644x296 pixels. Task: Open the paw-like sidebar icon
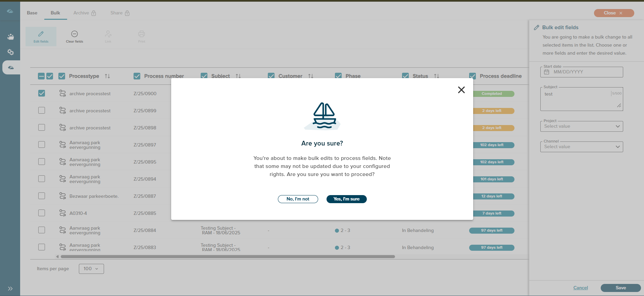pyautogui.click(x=11, y=37)
